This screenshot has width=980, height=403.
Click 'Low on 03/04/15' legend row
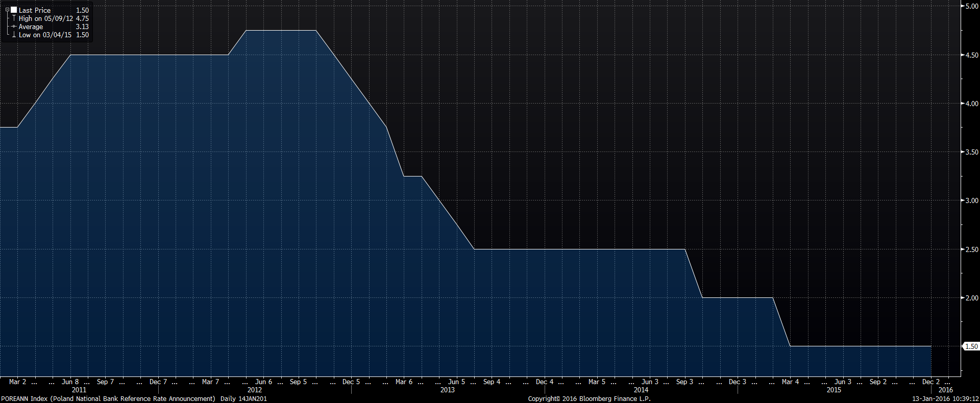45,35
